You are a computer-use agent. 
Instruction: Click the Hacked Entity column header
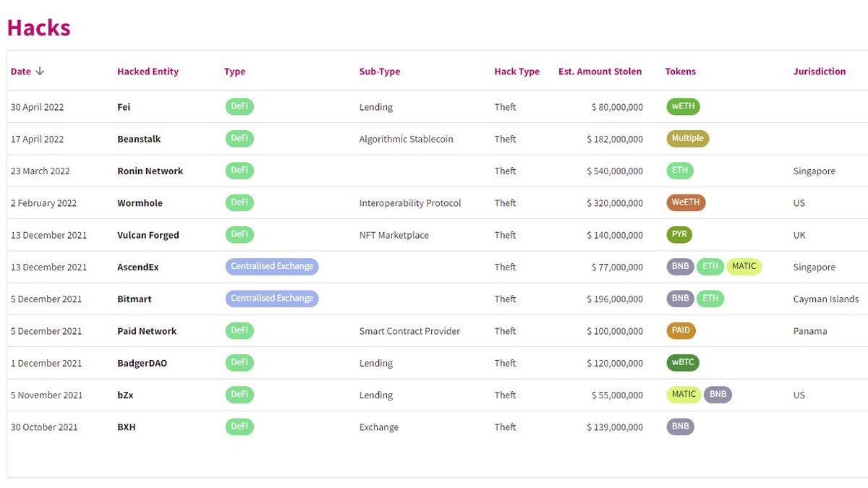148,72
